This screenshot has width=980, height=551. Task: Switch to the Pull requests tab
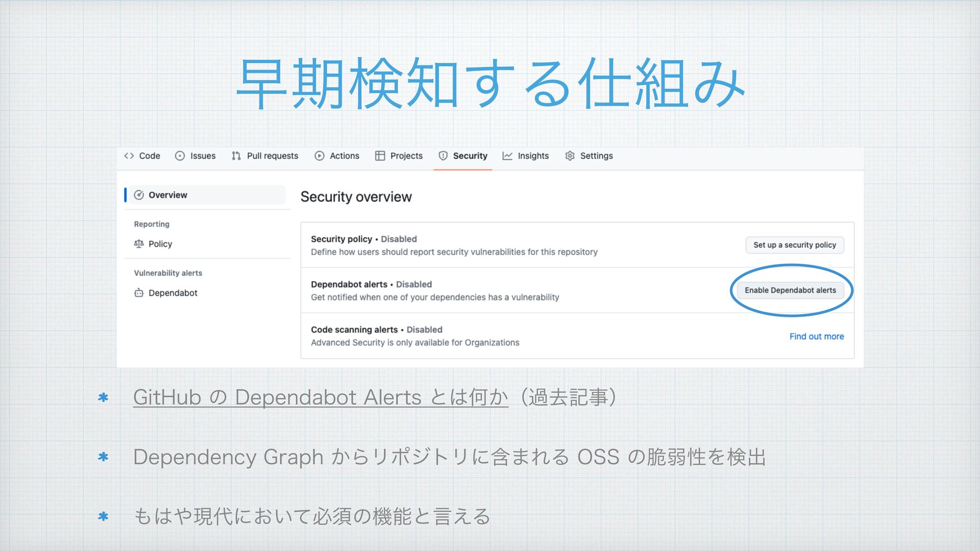tap(265, 156)
